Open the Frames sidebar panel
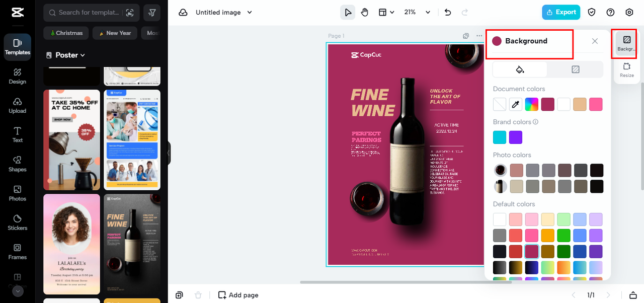644x303 pixels. [x=18, y=251]
